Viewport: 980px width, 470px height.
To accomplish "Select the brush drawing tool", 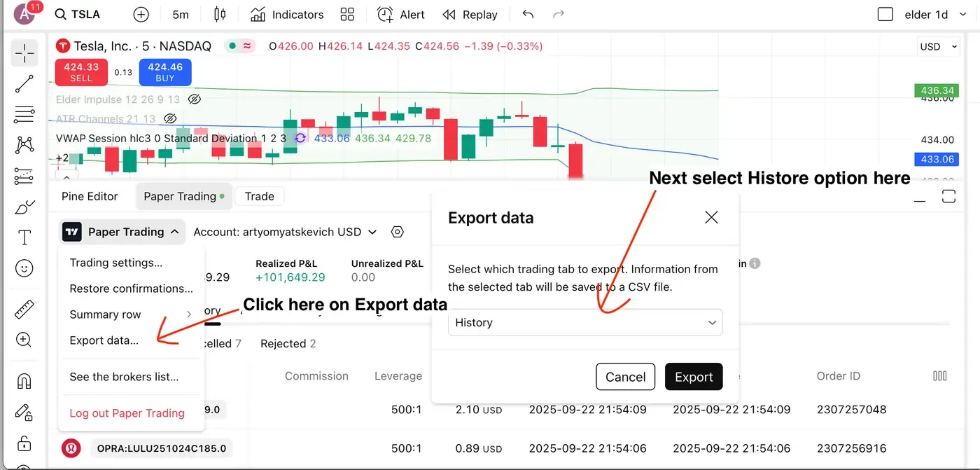I will 24,207.
